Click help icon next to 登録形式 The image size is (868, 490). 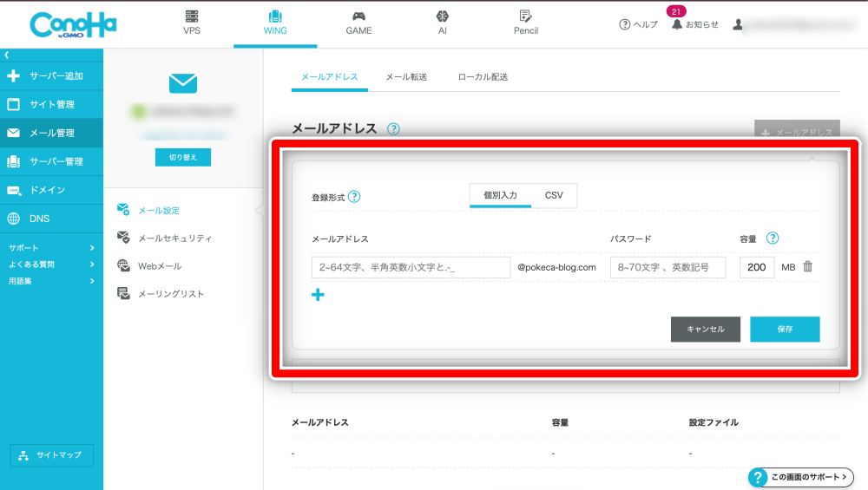(x=354, y=197)
